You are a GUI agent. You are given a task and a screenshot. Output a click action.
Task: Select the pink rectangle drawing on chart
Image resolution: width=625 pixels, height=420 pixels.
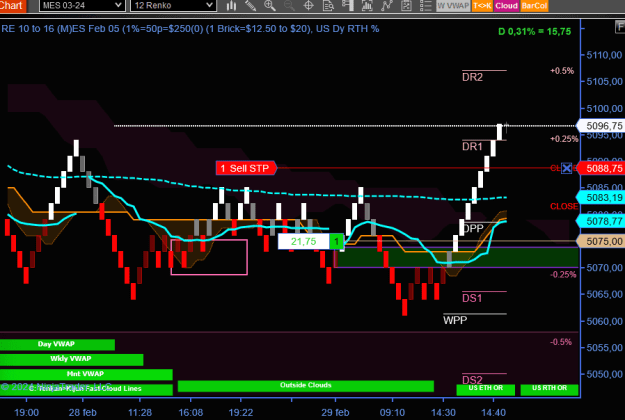pos(209,257)
